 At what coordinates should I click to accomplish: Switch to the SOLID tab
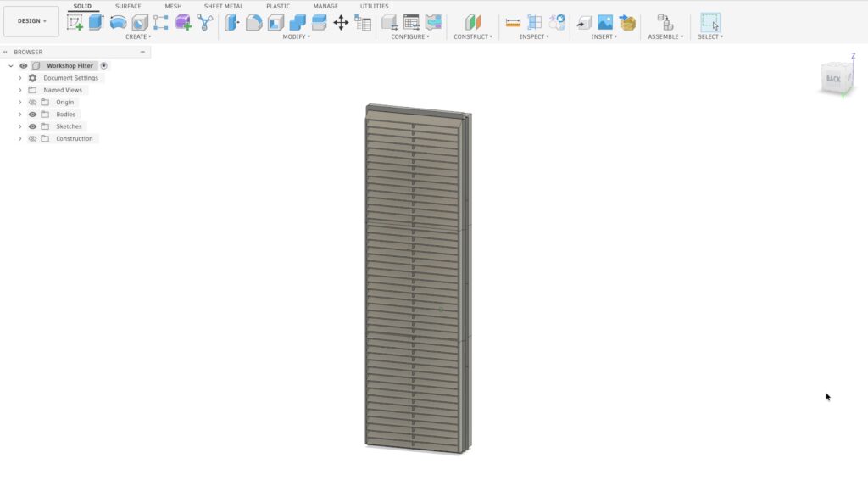pyautogui.click(x=82, y=6)
